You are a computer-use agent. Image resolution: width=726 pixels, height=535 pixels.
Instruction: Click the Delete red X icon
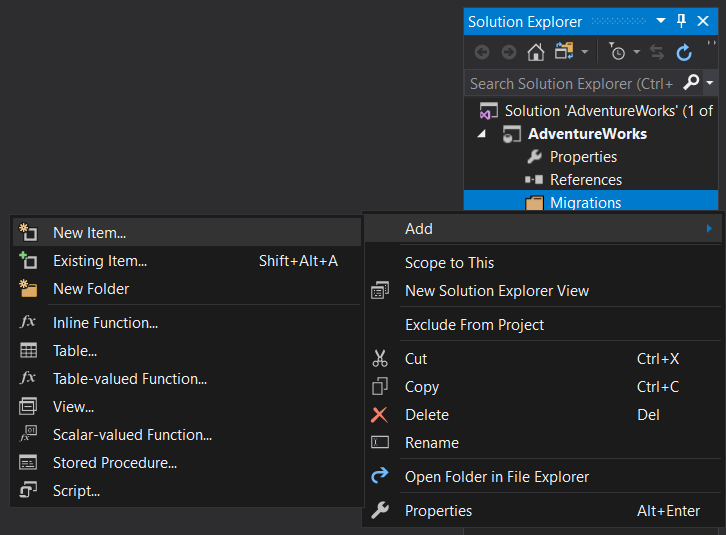(380, 415)
